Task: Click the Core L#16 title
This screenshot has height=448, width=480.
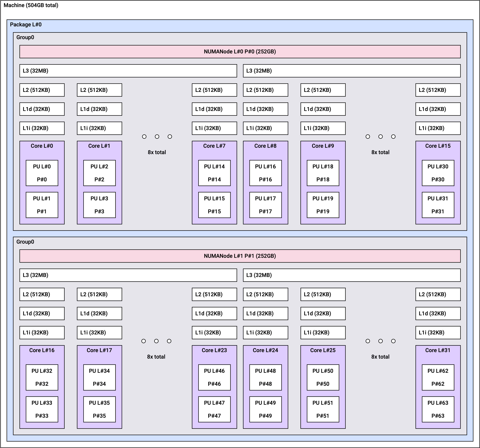Action: point(42,350)
